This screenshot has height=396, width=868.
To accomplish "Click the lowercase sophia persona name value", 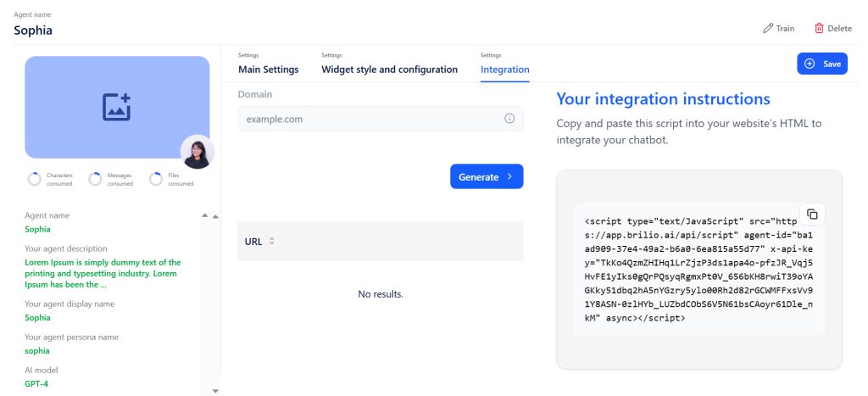I will [37, 350].
